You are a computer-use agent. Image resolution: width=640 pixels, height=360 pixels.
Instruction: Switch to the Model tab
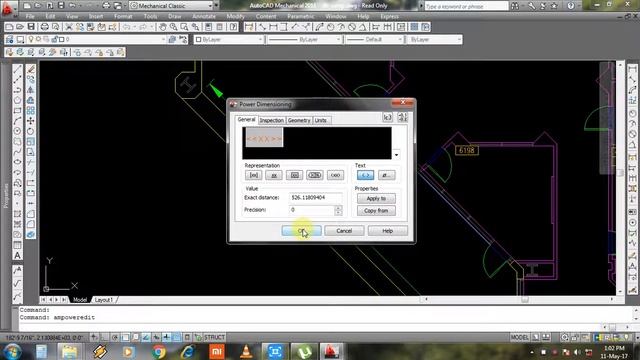(x=80, y=300)
